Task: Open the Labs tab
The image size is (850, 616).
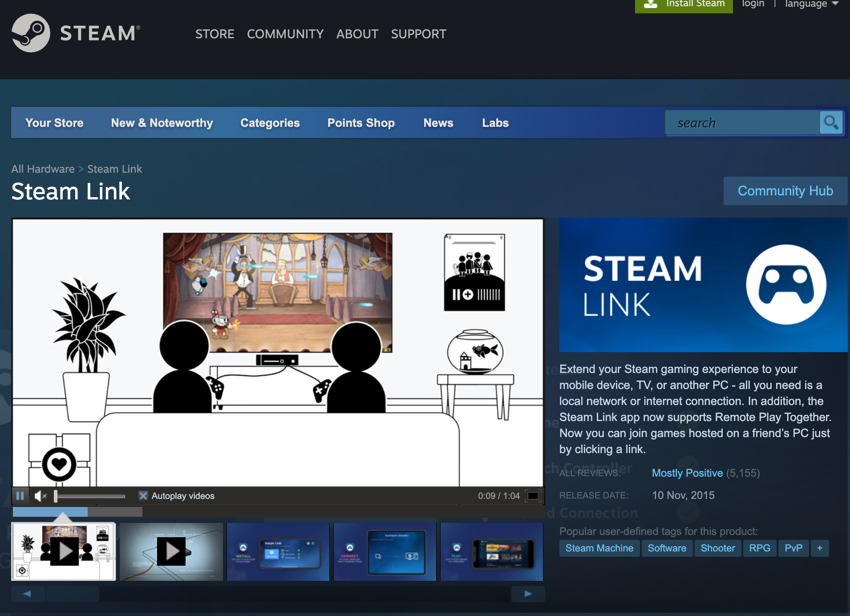Action: click(495, 123)
